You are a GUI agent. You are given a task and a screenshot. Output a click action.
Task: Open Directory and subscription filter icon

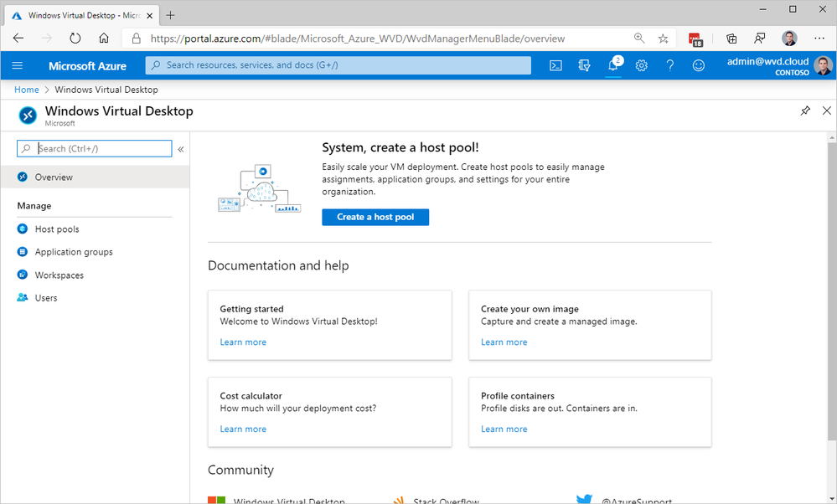[585, 65]
